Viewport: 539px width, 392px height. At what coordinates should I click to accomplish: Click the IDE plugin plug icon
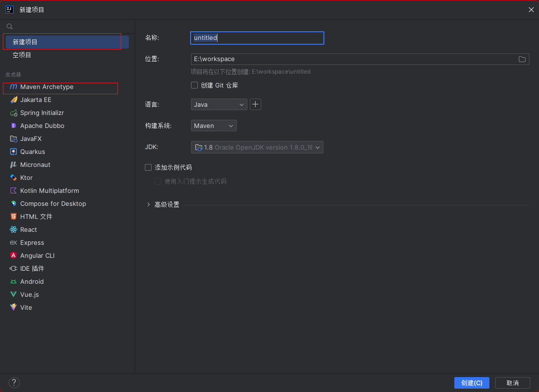(13, 269)
